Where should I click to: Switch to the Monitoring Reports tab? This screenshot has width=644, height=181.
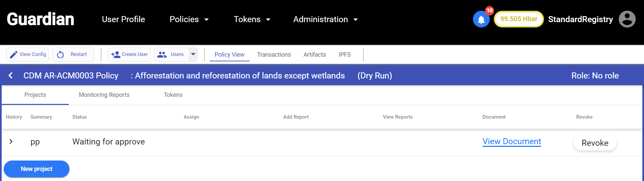(104, 95)
